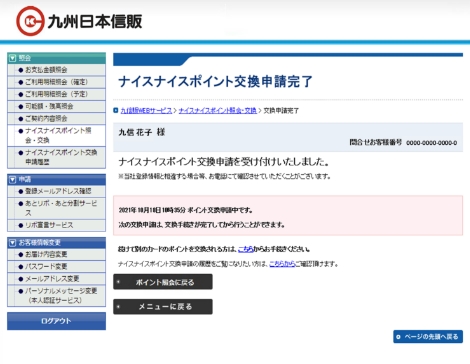Click こちら link for another card's points
This screenshot has width=470, height=364.
point(246,249)
